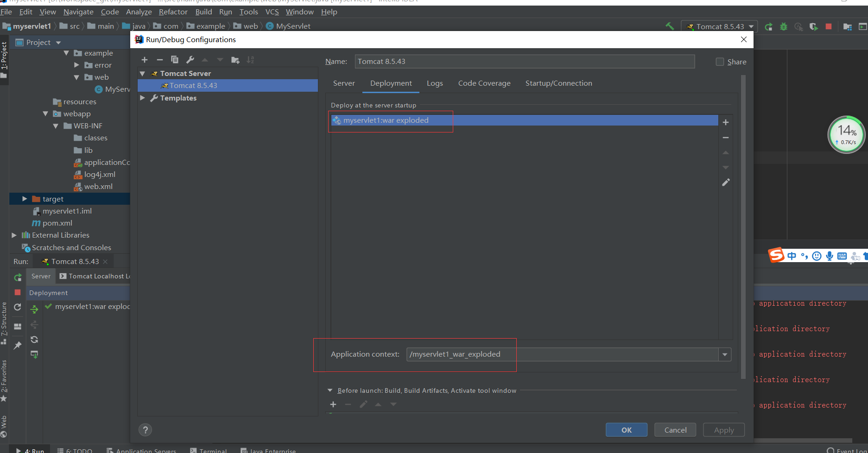Click dialog vertical scrollbar
868x453 pixels.
pos(743,227)
